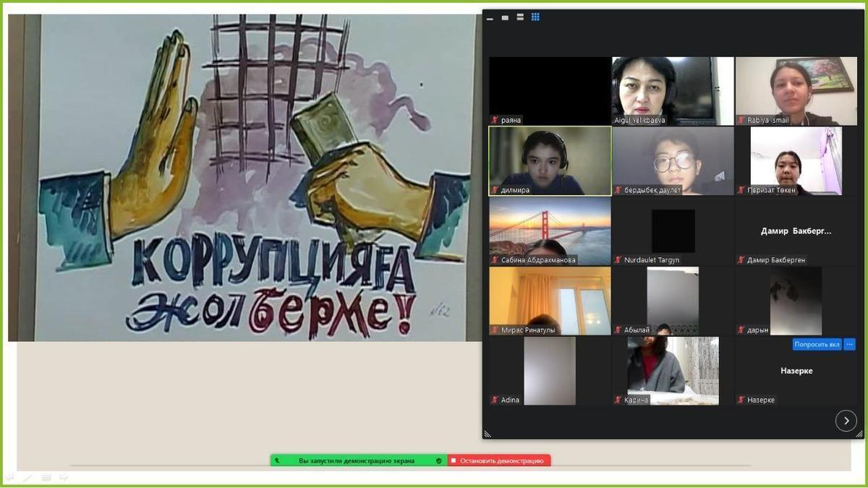Screen dimensions: 868x488
Task: Click muted microphone icon beside раяна
Action: pos(495,120)
